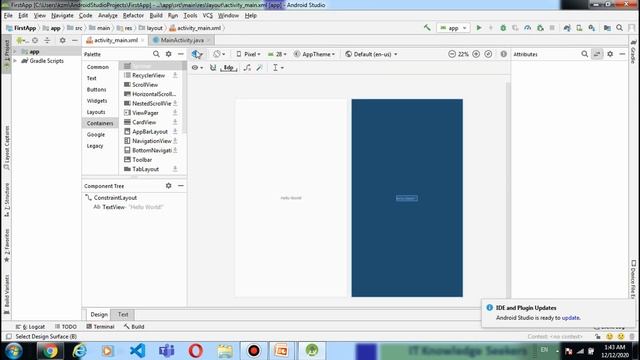This screenshot has height=360, width=640.
Task: Search attributes with magnifier icon
Action: coord(584,54)
